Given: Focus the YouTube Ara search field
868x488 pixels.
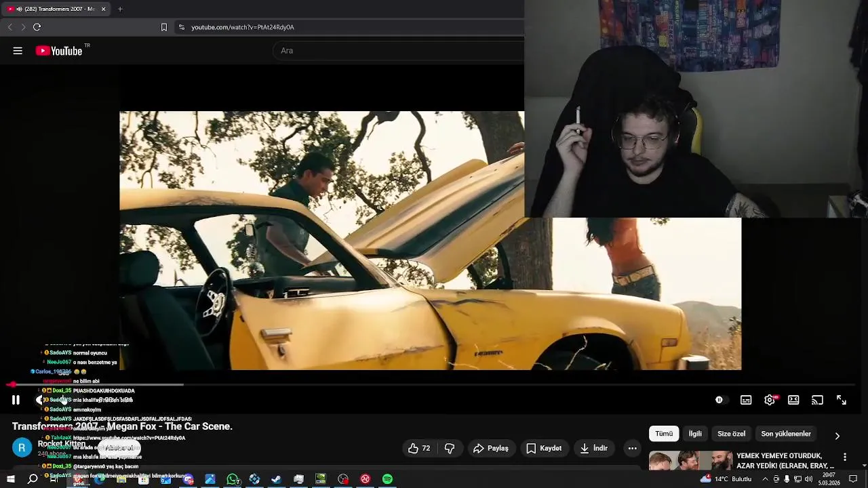Looking at the screenshot, I should point(400,51).
